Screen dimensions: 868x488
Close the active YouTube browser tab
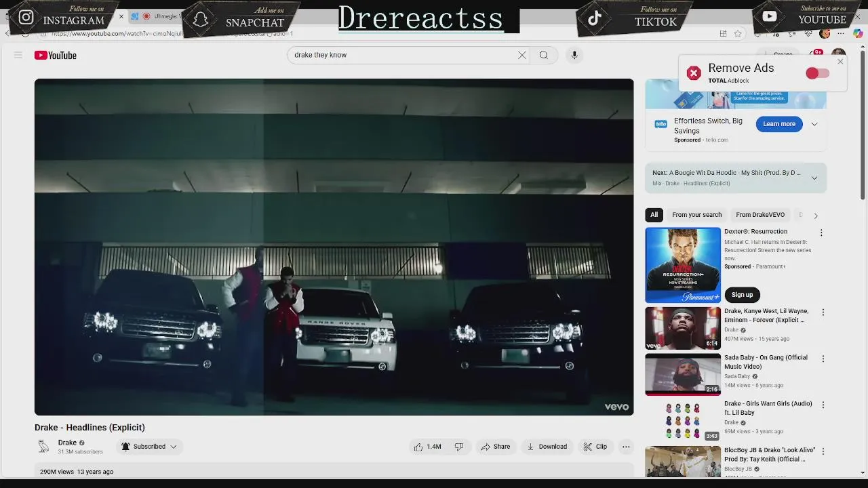[x=121, y=16]
